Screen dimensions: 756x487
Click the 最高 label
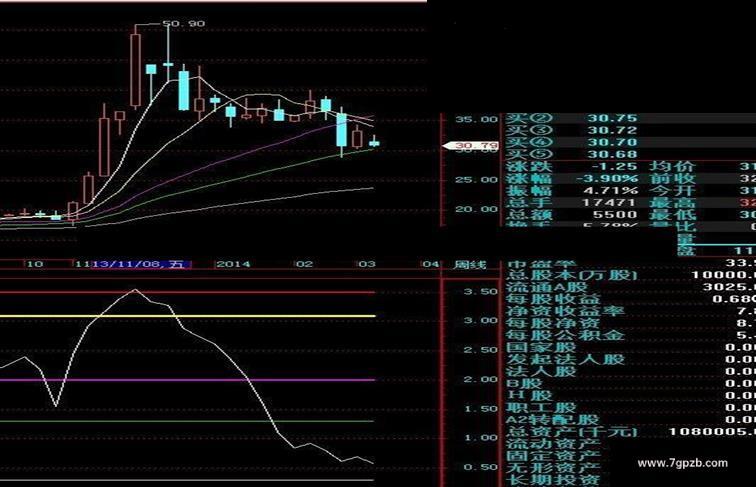click(x=672, y=203)
